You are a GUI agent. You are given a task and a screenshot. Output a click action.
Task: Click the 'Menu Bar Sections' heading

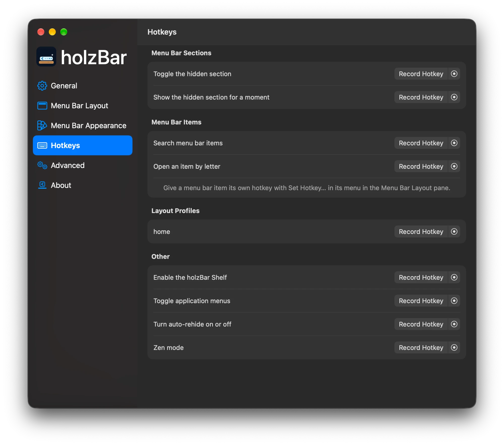(x=181, y=53)
